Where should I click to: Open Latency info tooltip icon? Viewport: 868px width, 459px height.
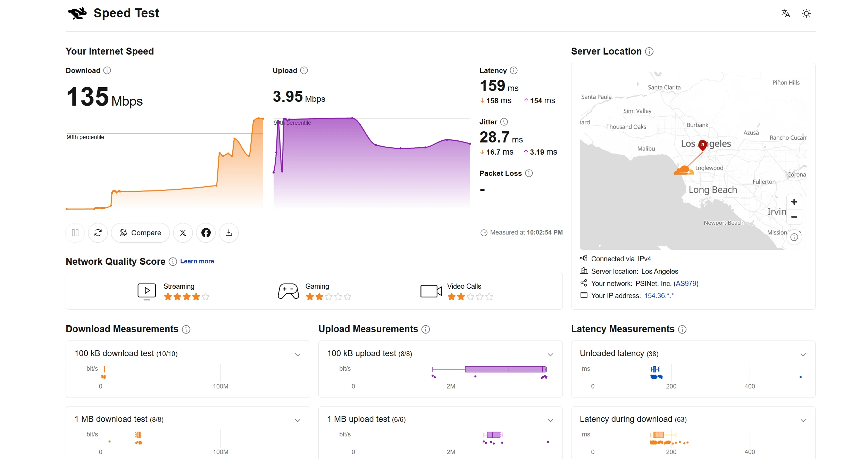pyautogui.click(x=514, y=71)
